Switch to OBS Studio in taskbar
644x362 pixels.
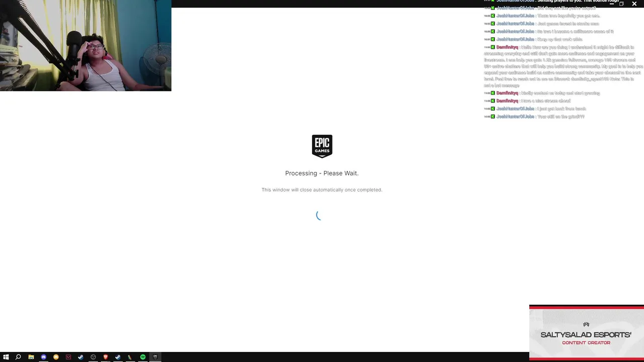[x=93, y=357]
